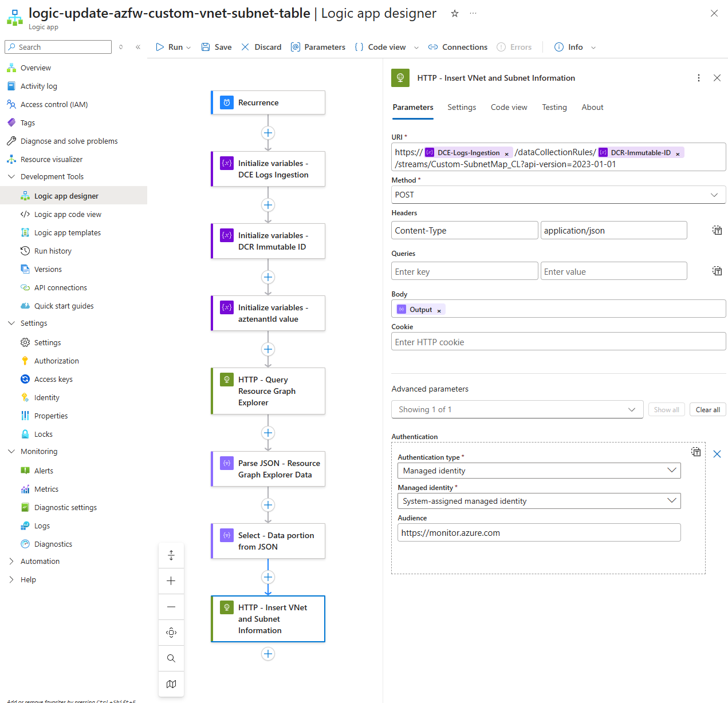Delete the Authentication parameter section
This screenshot has width=728, height=703.
(717, 454)
